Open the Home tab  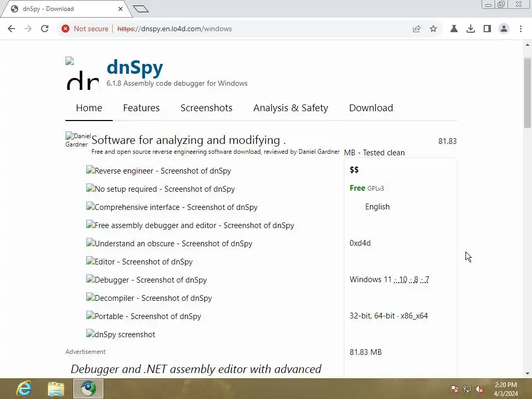[x=89, y=108]
